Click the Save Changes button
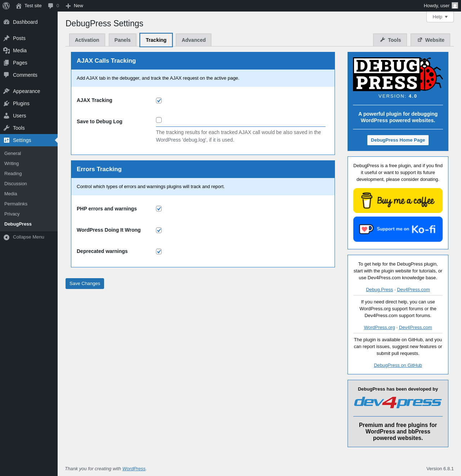Viewport: 461px width, 476px height. 85,284
